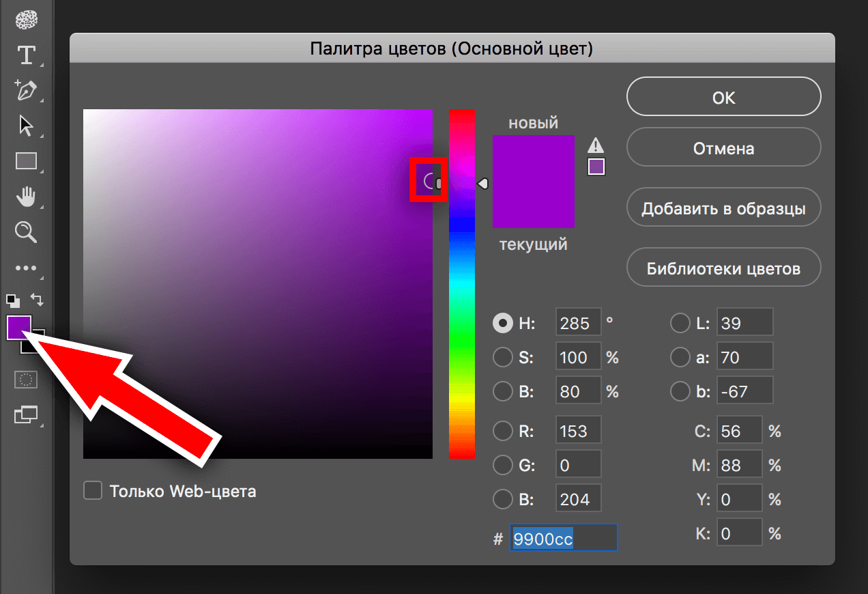
Task: Select the H radio button for hue mode
Action: pyautogui.click(x=502, y=323)
